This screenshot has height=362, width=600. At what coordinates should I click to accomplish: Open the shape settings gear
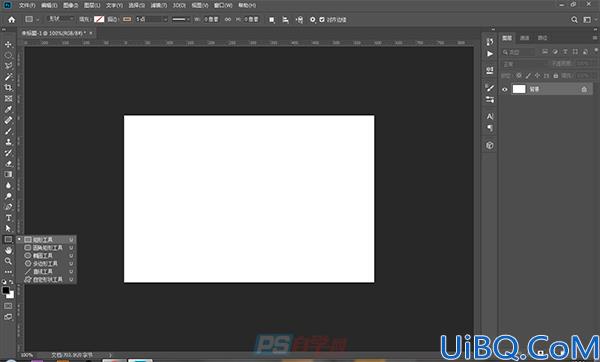click(x=313, y=20)
